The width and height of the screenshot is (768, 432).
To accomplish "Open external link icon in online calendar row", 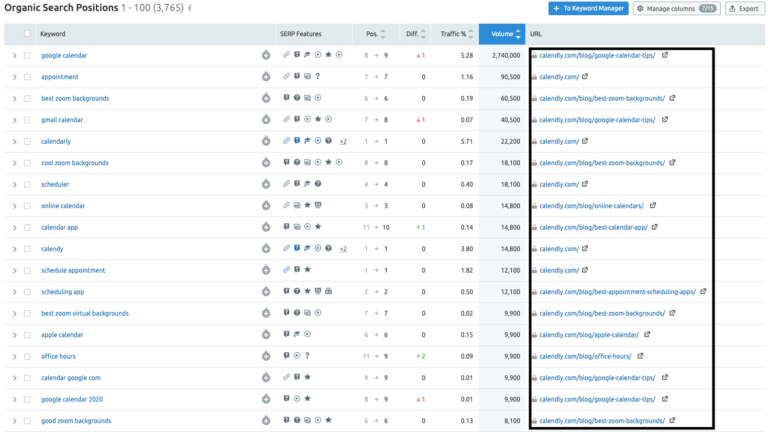I will coord(652,205).
